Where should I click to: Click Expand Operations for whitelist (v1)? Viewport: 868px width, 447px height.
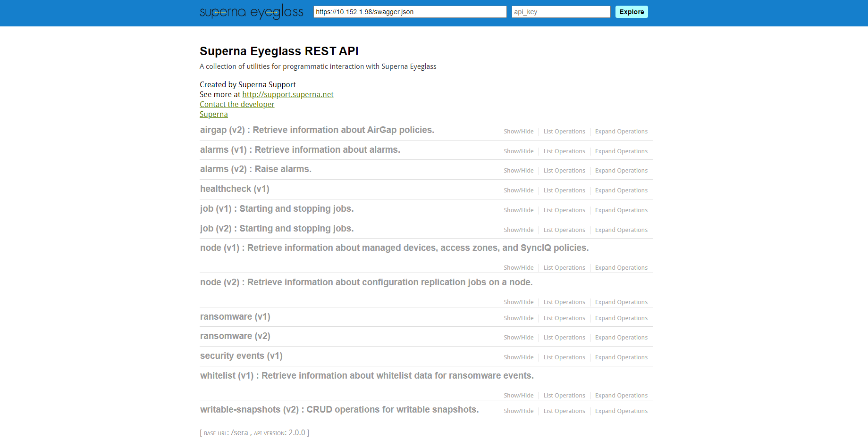(621, 396)
